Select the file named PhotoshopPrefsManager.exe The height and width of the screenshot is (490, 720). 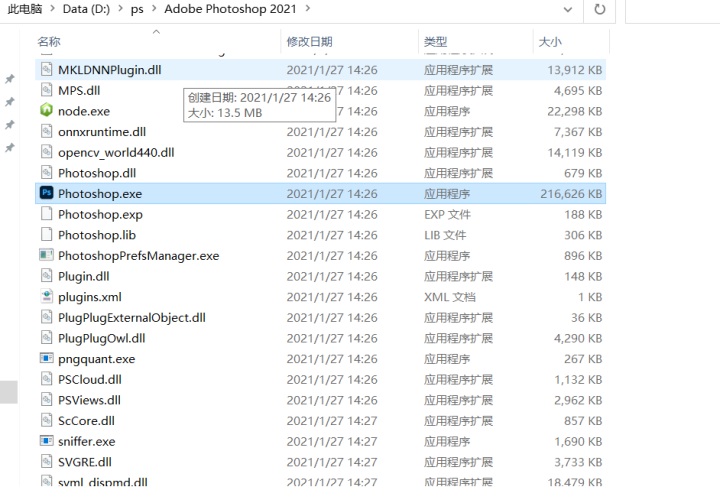(139, 256)
